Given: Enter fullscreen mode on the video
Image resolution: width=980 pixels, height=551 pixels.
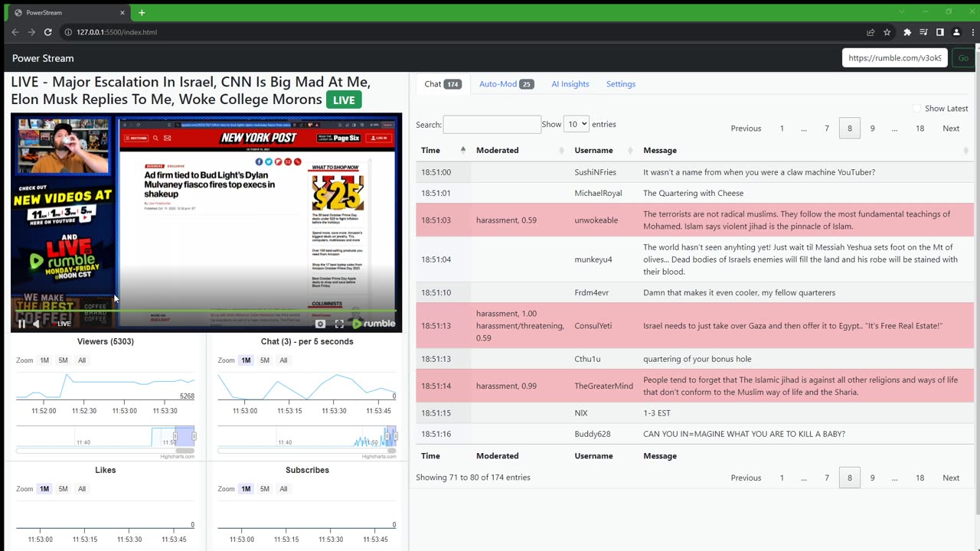Looking at the screenshot, I should coord(339,324).
